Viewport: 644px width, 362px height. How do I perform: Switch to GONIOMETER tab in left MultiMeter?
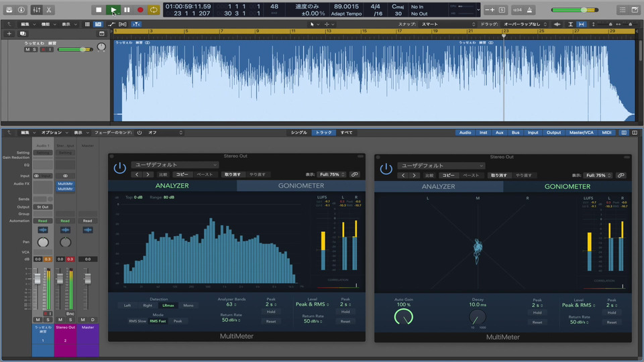[x=301, y=186]
